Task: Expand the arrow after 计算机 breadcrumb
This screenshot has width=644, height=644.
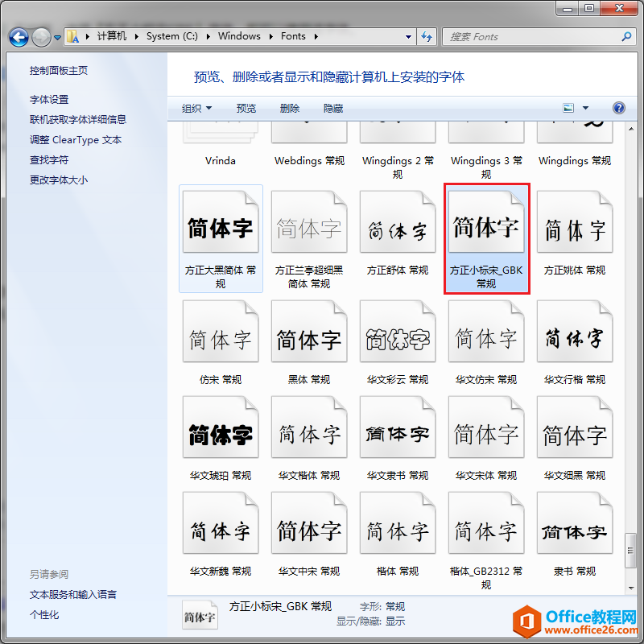Action: coord(137,36)
